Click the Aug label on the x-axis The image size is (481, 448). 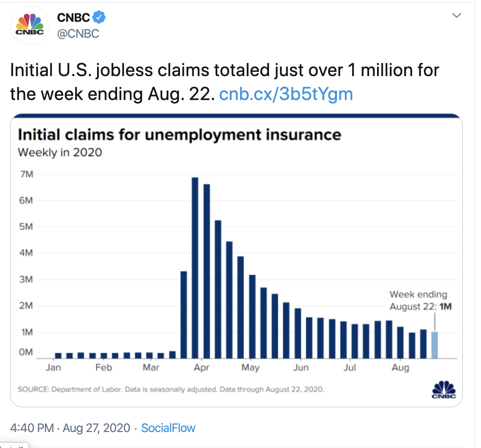(400, 368)
